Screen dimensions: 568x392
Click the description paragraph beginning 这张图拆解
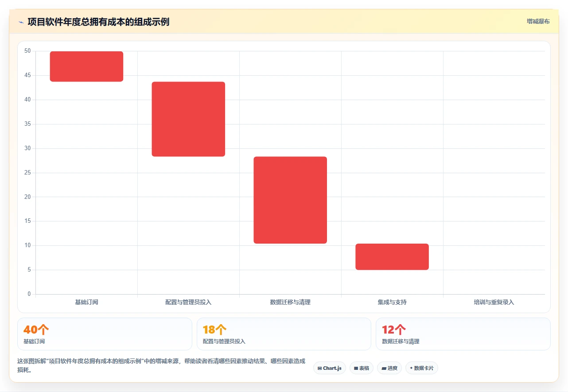tap(161, 365)
